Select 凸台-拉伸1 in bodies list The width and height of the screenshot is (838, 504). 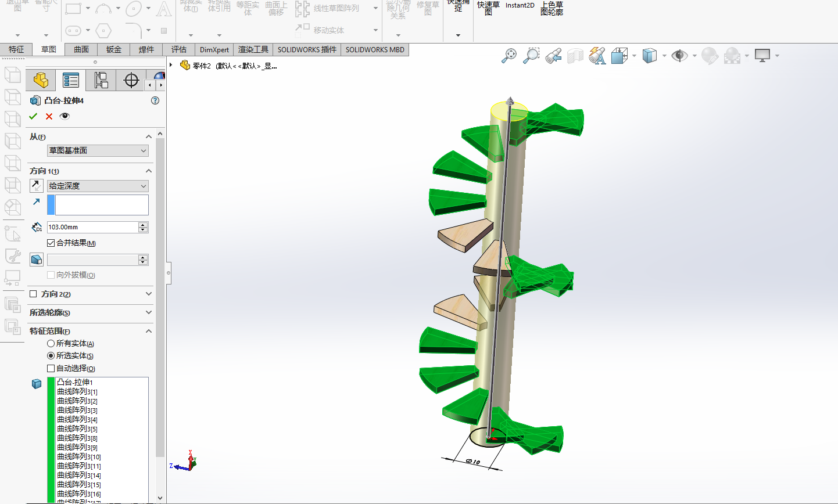(x=75, y=382)
